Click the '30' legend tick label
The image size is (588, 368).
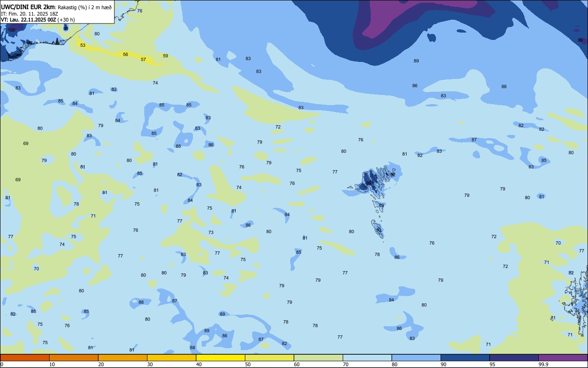150,364
